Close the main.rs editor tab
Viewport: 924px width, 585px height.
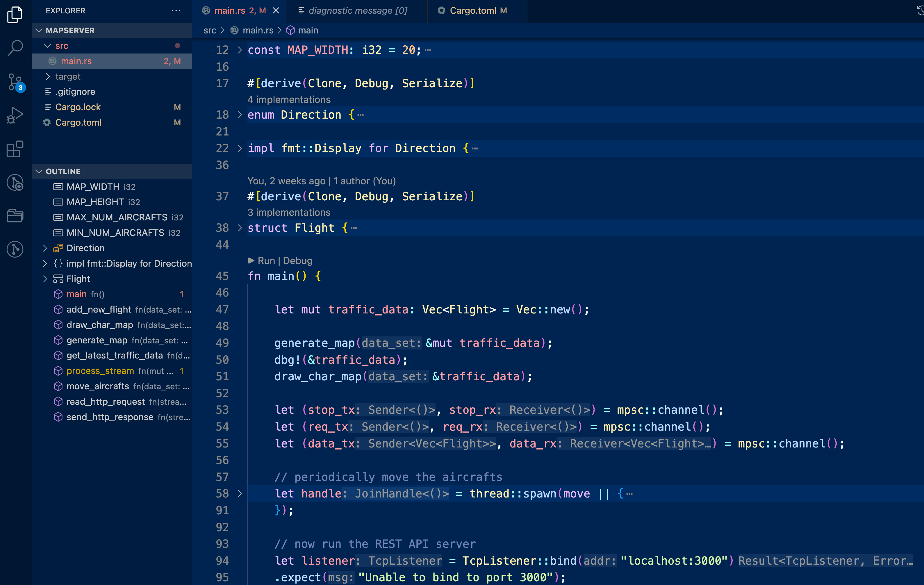(276, 11)
